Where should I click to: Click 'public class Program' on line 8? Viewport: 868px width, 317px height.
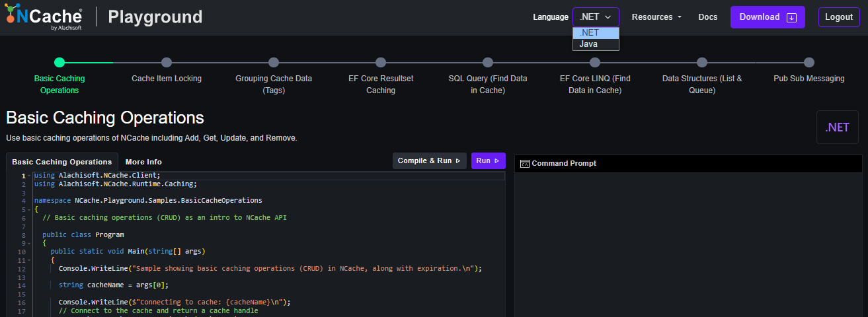click(x=83, y=234)
